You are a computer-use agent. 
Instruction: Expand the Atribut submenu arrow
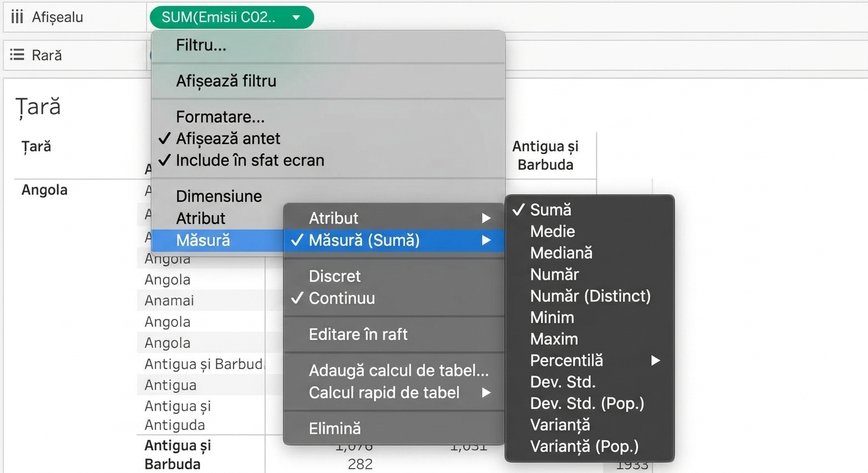point(486,218)
